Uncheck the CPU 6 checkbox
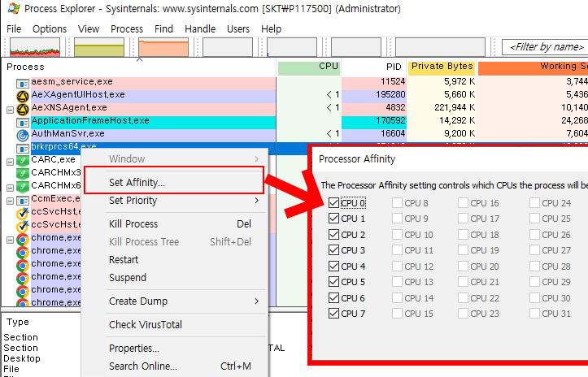 333,298
